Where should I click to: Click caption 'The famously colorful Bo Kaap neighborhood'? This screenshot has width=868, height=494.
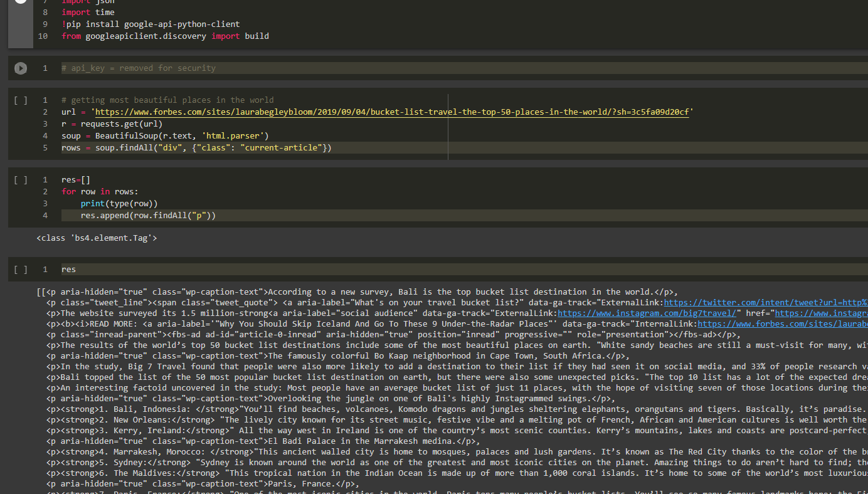coord(338,356)
